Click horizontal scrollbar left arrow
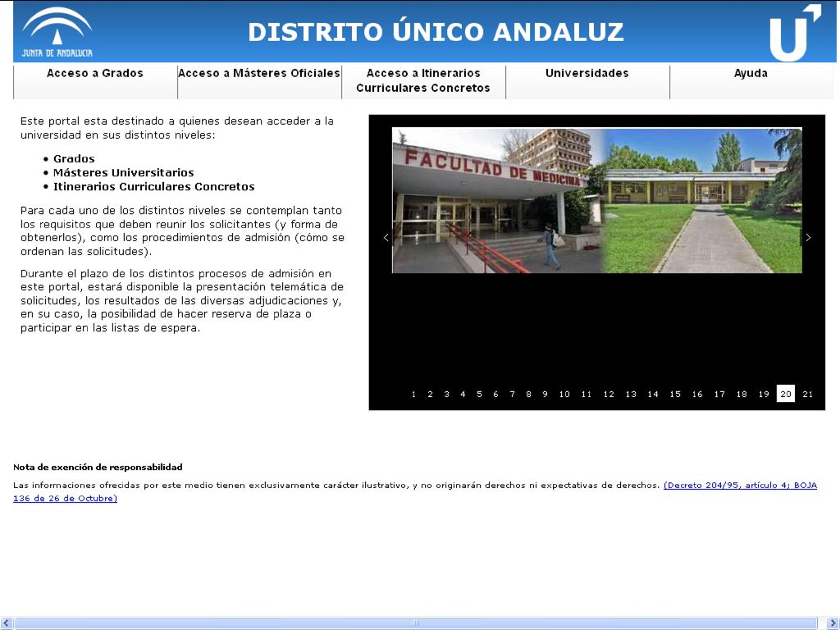This screenshot has width=840, height=630. pyautogui.click(x=6, y=623)
